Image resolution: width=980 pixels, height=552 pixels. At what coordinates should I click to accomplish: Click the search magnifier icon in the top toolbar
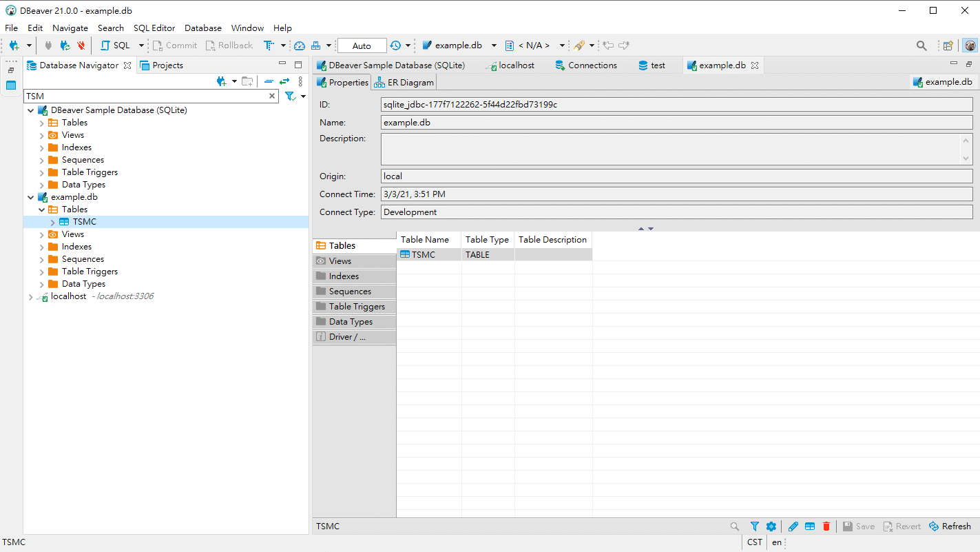tap(921, 45)
